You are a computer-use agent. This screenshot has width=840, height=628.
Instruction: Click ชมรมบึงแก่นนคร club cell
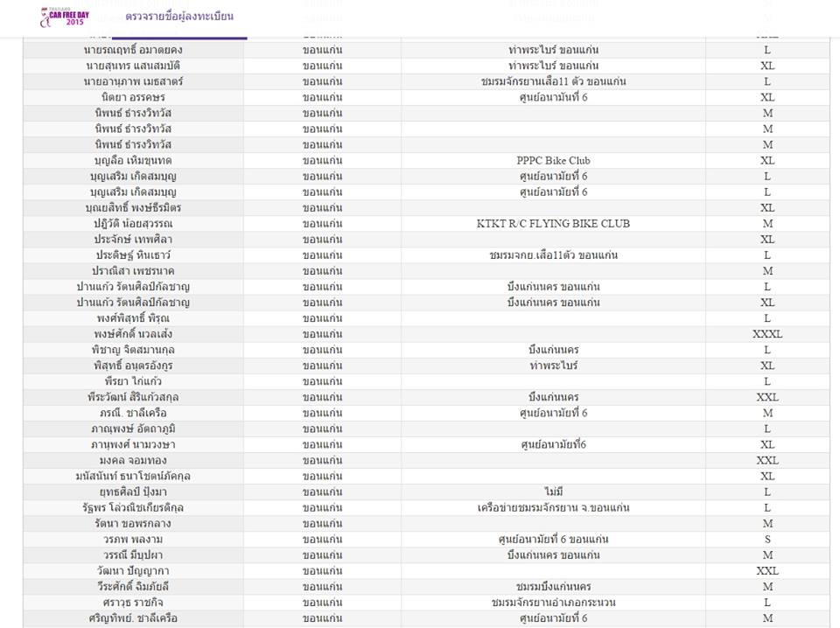click(553, 586)
